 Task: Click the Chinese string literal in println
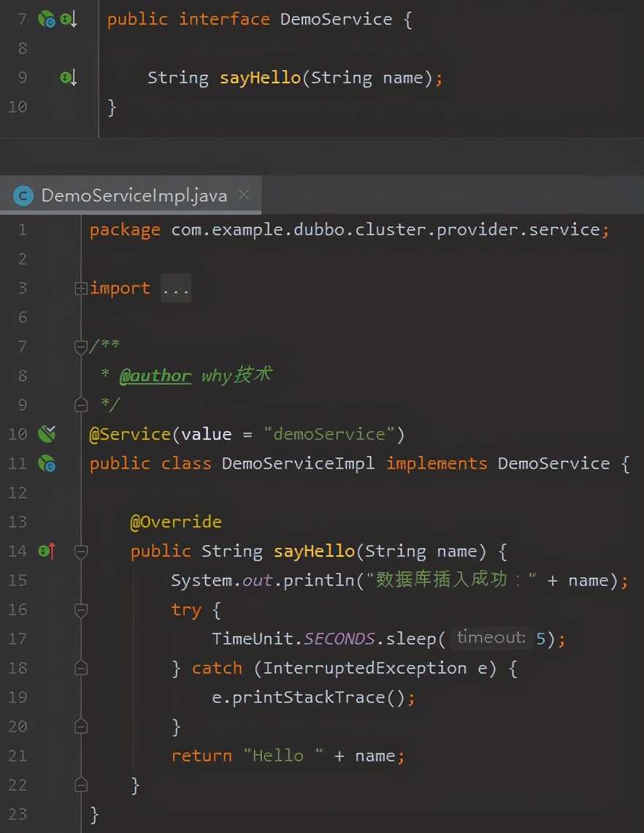click(451, 579)
